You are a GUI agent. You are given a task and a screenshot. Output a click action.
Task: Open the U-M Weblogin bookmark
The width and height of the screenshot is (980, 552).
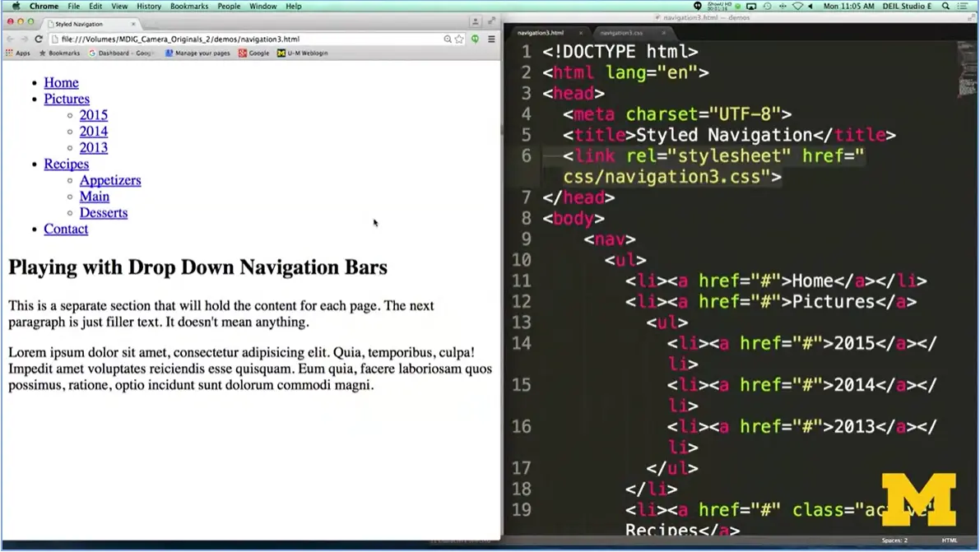click(303, 53)
